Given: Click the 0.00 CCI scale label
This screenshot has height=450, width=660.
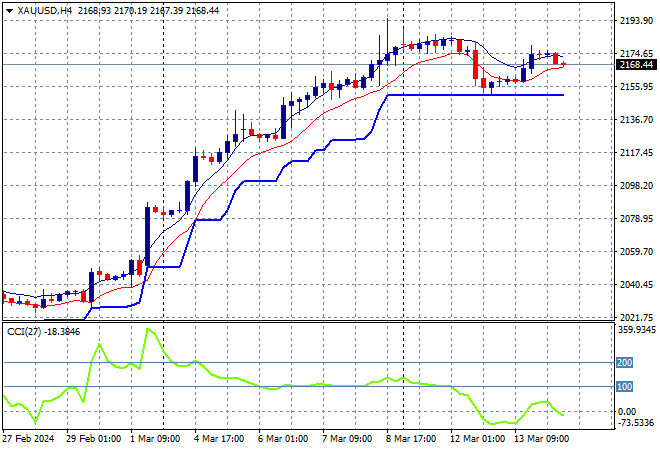Looking at the screenshot, I should click(x=626, y=411).
